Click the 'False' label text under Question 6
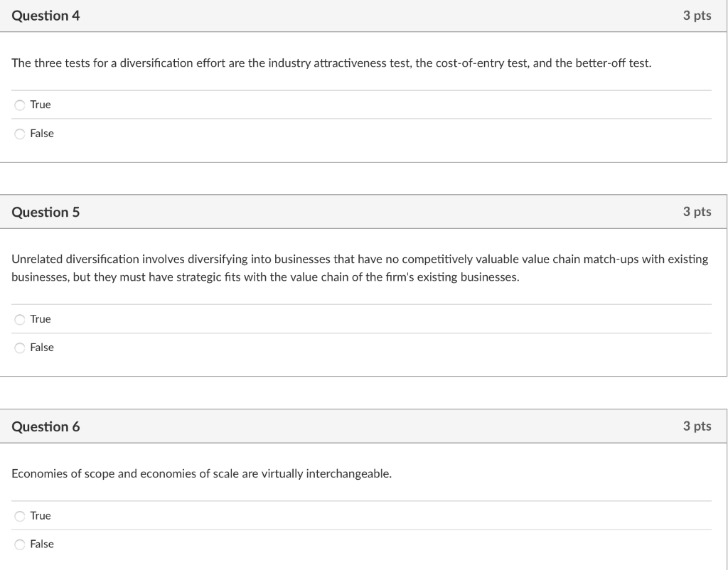 42,544
